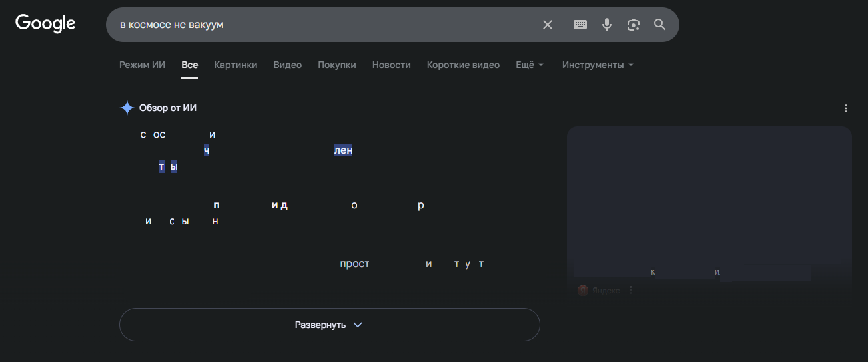Clear the search query with the X icon
This screenshot has width=868, height=362.
click(x=548, y=25)
